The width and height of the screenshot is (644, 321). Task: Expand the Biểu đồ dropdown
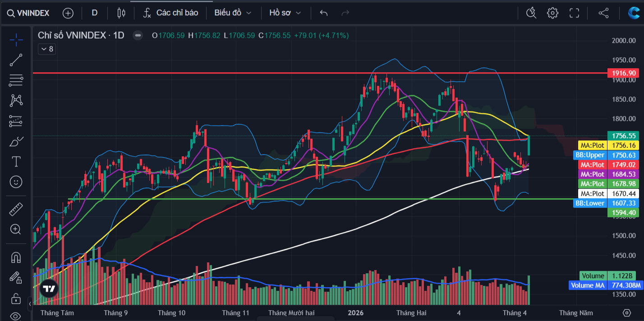(x=233, y=13)
